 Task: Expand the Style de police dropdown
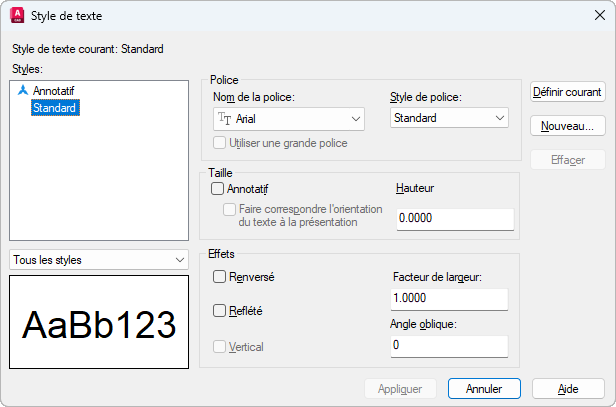pos(449,119)
